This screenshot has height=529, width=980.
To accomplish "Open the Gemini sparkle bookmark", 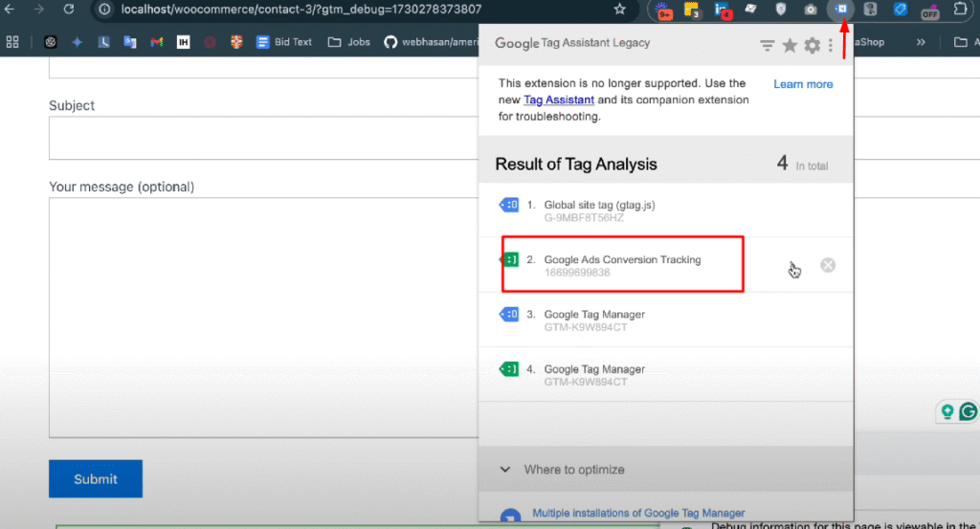I will [x=77, y=42].
